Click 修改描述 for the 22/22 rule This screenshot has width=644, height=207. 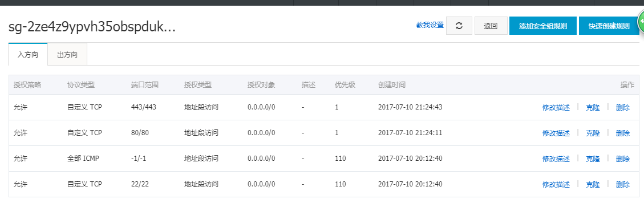pos(556,184)
